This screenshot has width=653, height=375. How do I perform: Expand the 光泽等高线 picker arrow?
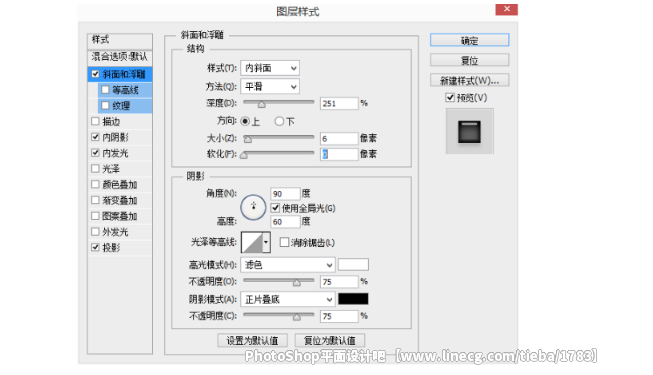(266, 242)
